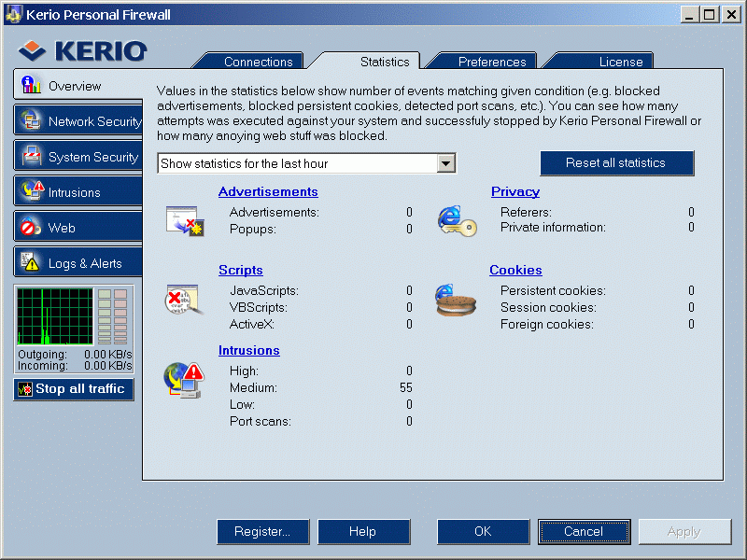Click the Apply button
This screenshot has width=747, height=560.
(684, 531)
